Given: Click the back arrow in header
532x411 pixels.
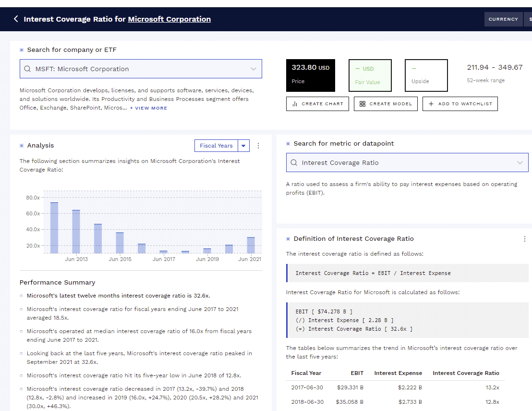Looking at the screenshot, I should pyautogui.click(x=16, y=19).
